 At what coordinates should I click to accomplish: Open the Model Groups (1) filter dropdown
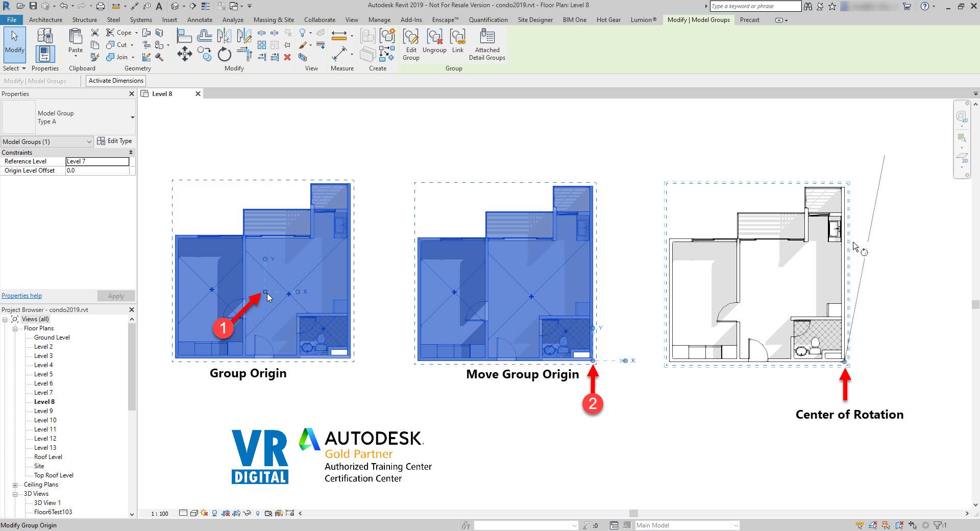(x=89, y=142)
